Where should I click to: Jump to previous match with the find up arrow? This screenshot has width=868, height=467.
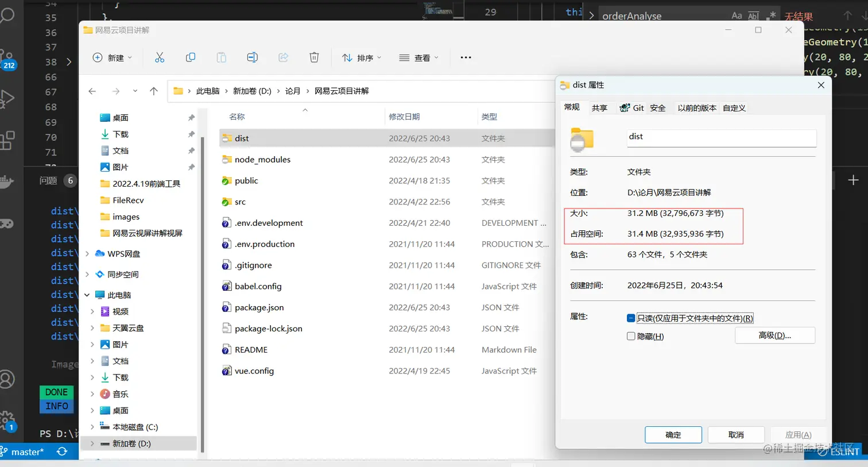point(847,16)
